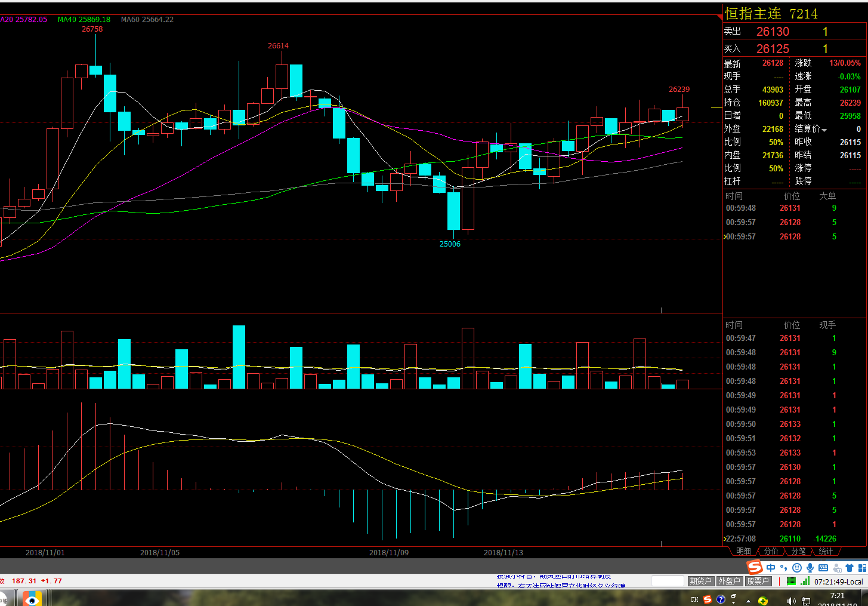This screenshot has width=868, height=606.
Task: Click the 买入 price 26125
Action: [773, 49]
